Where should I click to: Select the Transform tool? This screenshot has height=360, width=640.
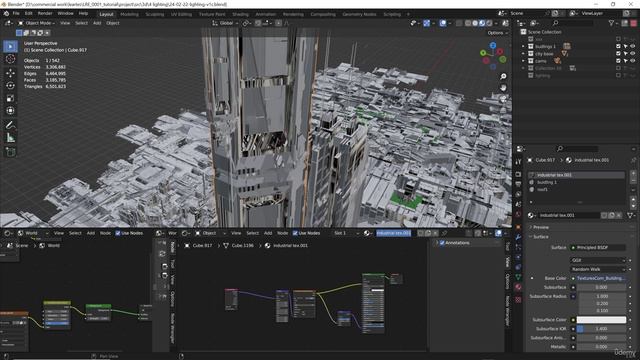[11, 111]
